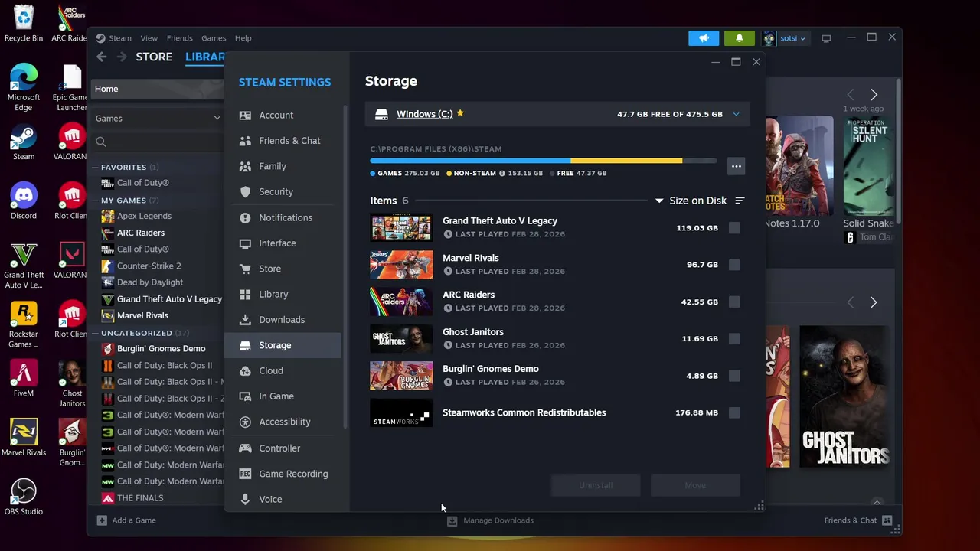Open Friends & Chat at bottom right
Viewport: 980px width, 551px height.
pos(858,520)
